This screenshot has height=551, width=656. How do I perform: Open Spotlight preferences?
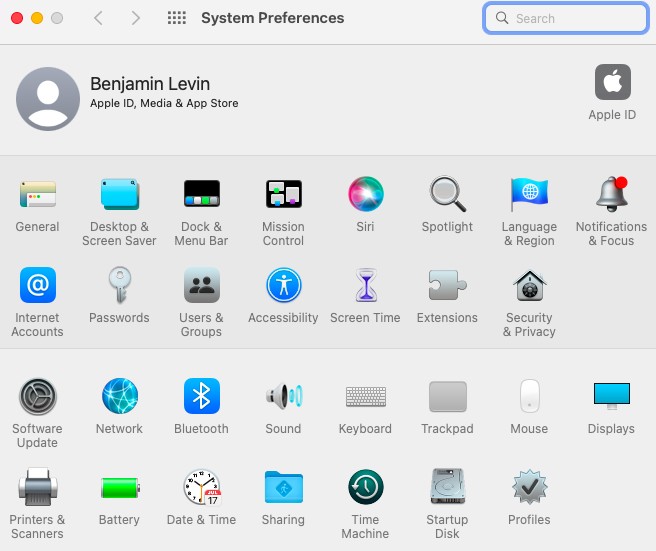tap(448, 194)
